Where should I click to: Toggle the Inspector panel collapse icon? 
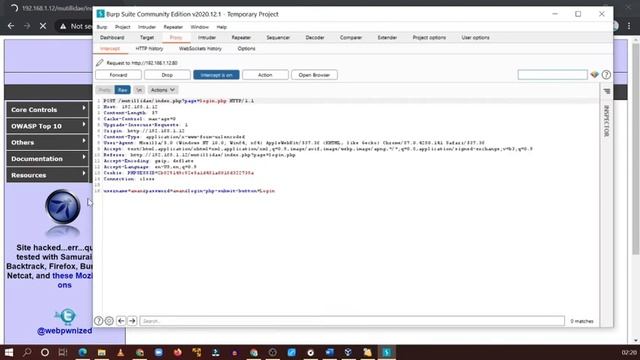[x=607, y=91]
